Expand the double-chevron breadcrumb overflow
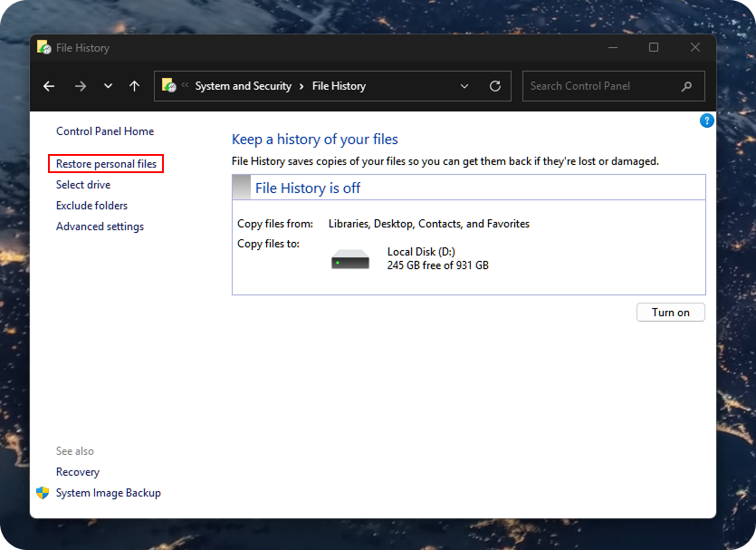 185,86
